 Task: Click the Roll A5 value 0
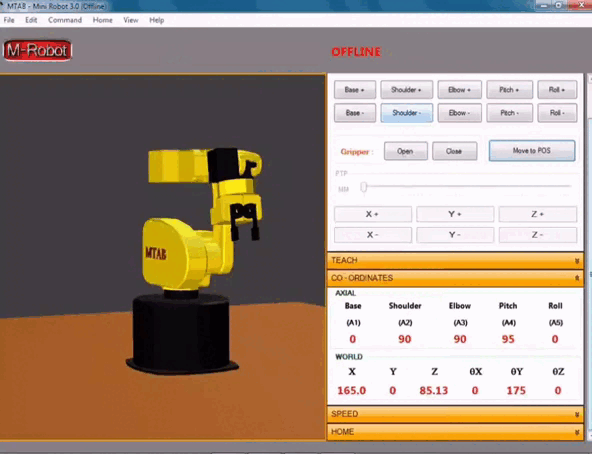tap(555, 339)
